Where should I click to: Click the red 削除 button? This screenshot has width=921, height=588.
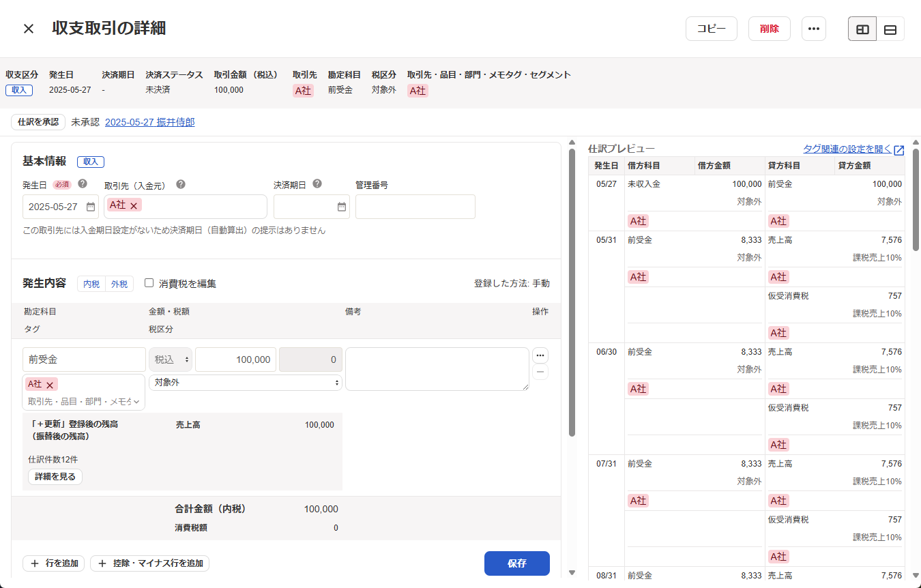point(770,29)
